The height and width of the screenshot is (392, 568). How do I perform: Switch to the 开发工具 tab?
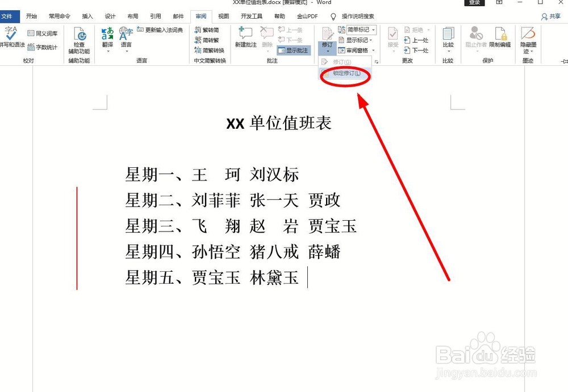point(252,16)
